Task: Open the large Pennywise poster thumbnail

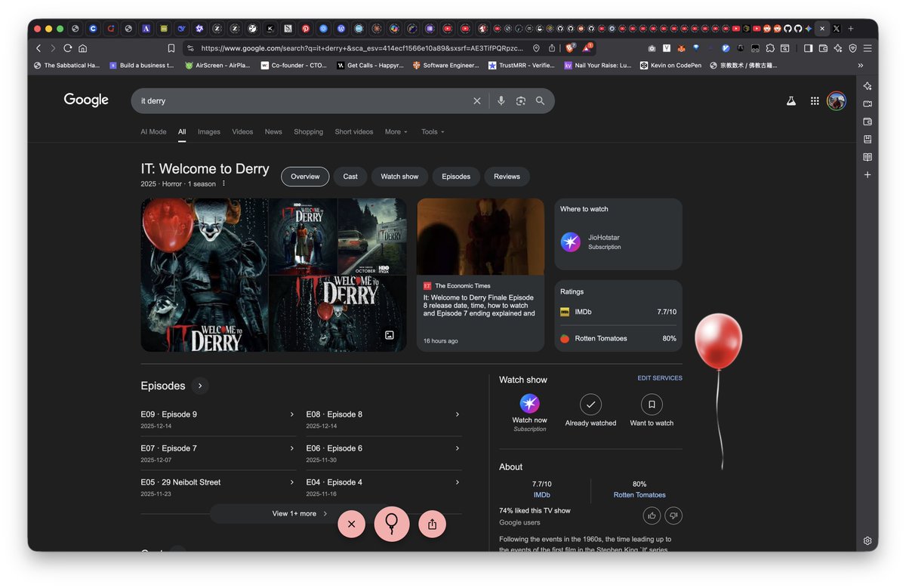Action: click(x=204, y=275)
